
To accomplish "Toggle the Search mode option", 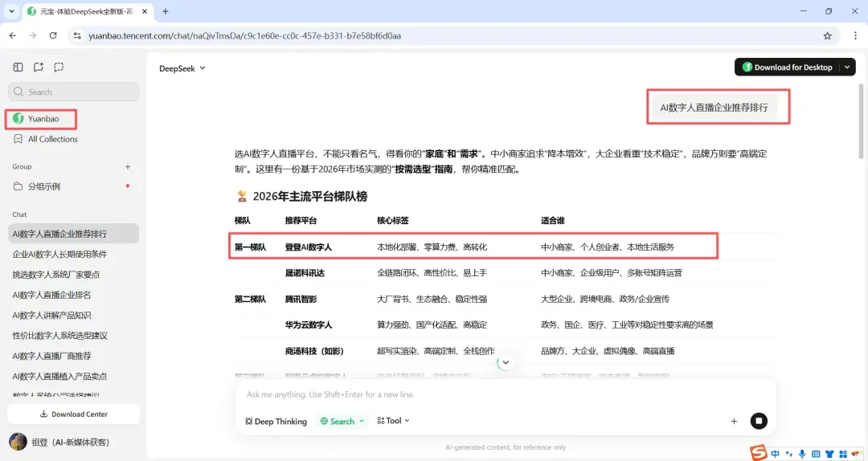I will (x=342, y=421).
